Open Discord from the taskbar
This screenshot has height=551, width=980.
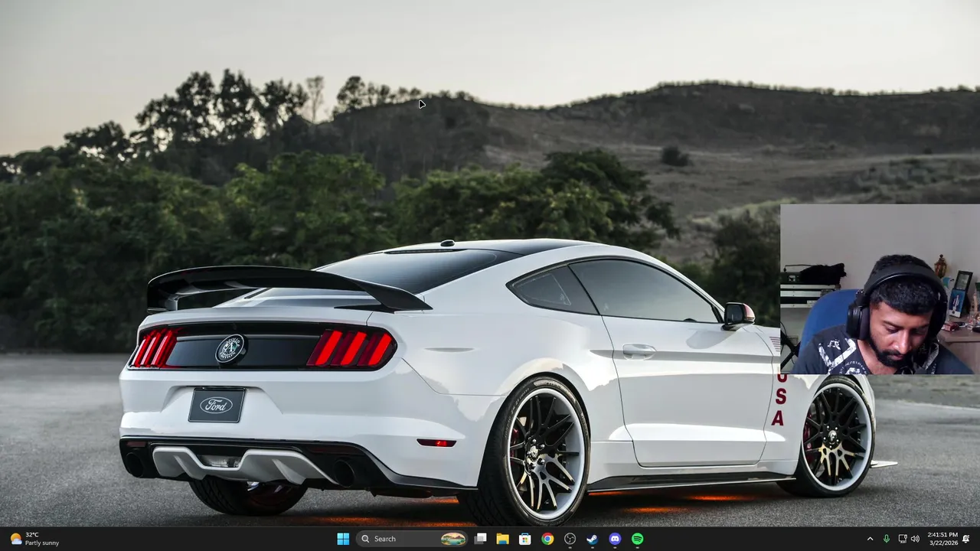pyautogui.click(x=615, y=539)
